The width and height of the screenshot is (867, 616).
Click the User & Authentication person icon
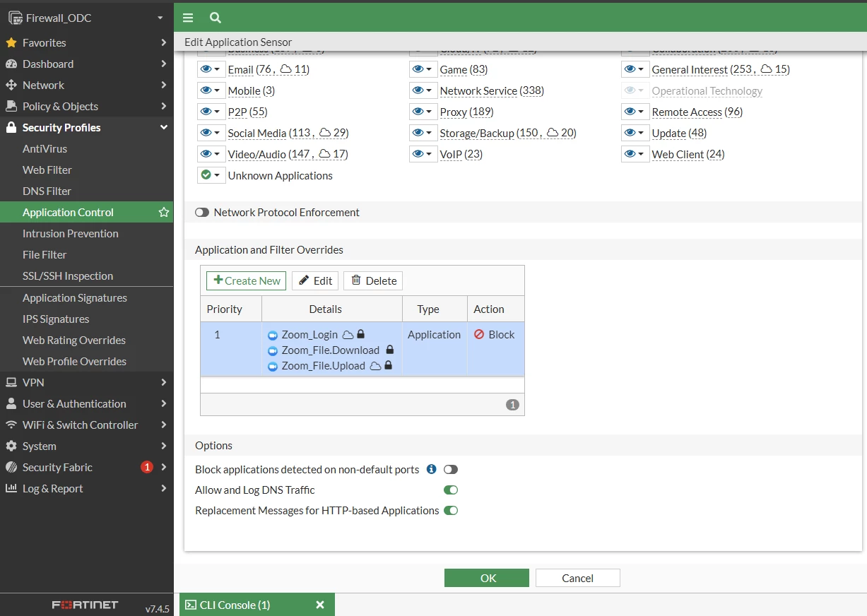click(x=11, y=403)
